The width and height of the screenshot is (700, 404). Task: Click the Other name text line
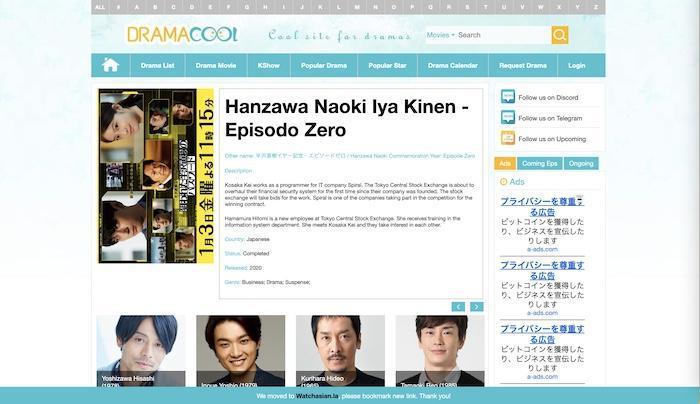[x=350, y=156]
